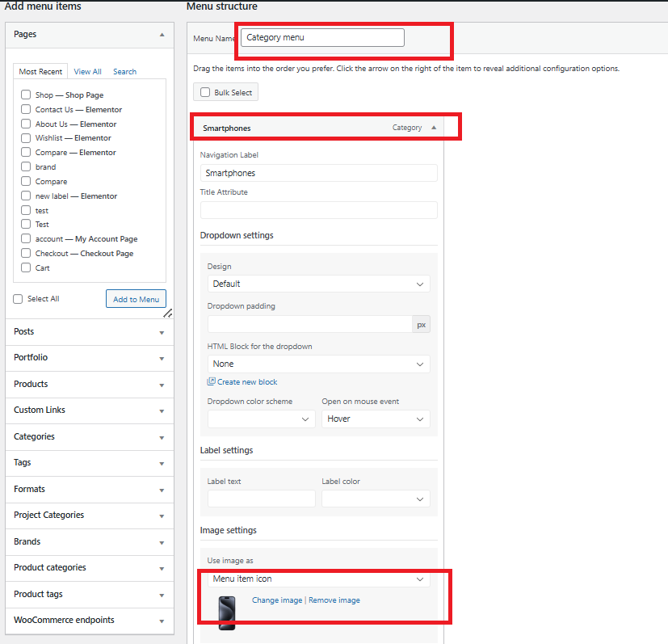Check the Shop — Shop Page checkbox
The image size is (668, 644).
[x=26, y=95]
